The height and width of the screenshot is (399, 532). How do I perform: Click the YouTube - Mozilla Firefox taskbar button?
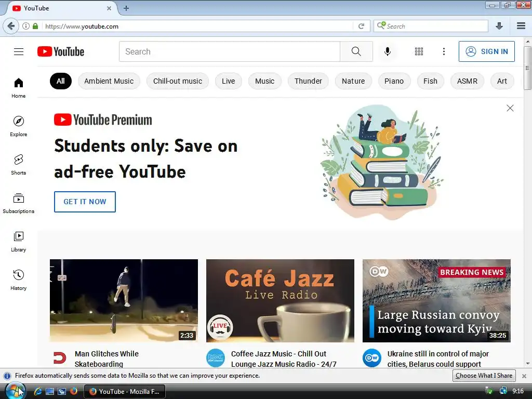pyautogui.click(x=124, y=392)
